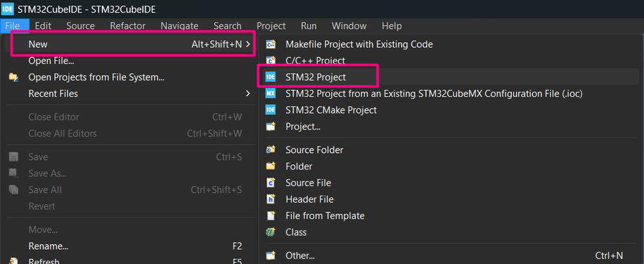Open the Window menu
644x264 pixels.
click(348, 26)
